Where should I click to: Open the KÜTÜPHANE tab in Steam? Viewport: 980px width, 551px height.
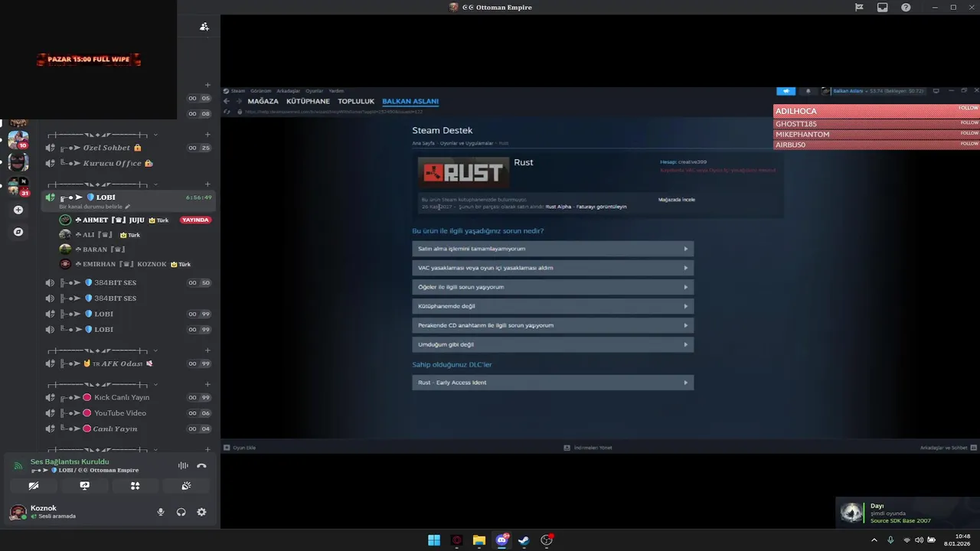(x=308, y=101)
